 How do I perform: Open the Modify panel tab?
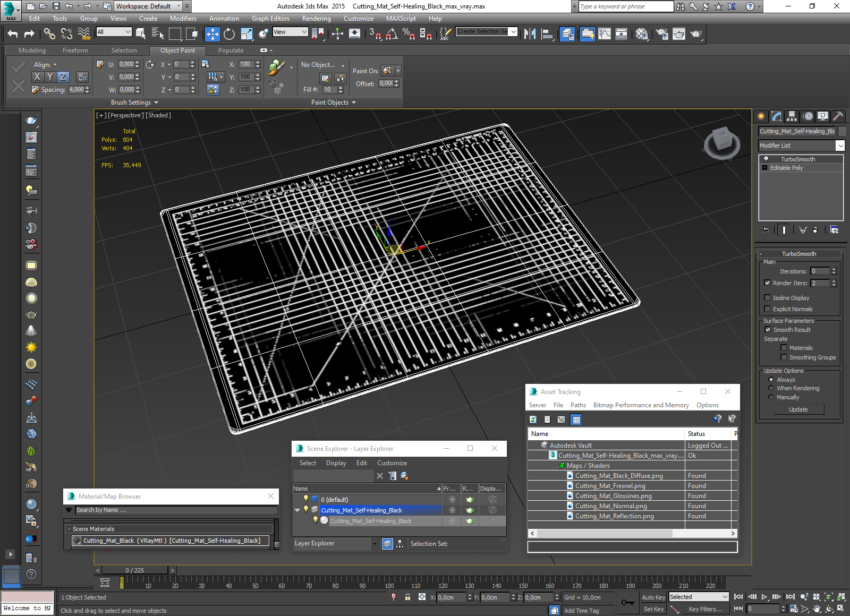click(x=777, y=116)
